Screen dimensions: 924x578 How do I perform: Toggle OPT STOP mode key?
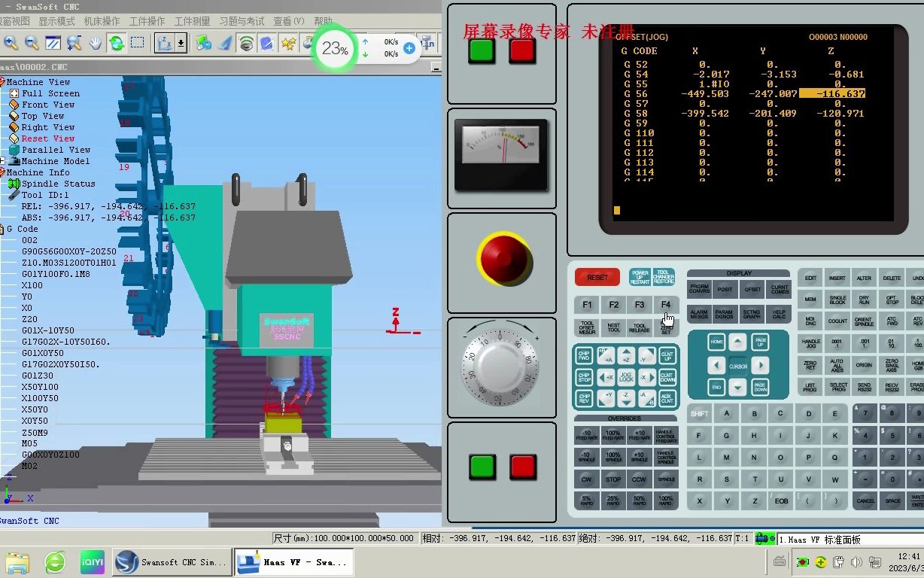pos(892,299)
